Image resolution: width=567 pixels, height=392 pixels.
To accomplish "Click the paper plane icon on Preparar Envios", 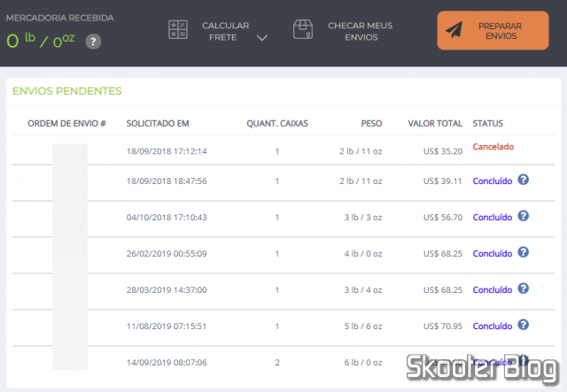I will click(x=454, y=29).
